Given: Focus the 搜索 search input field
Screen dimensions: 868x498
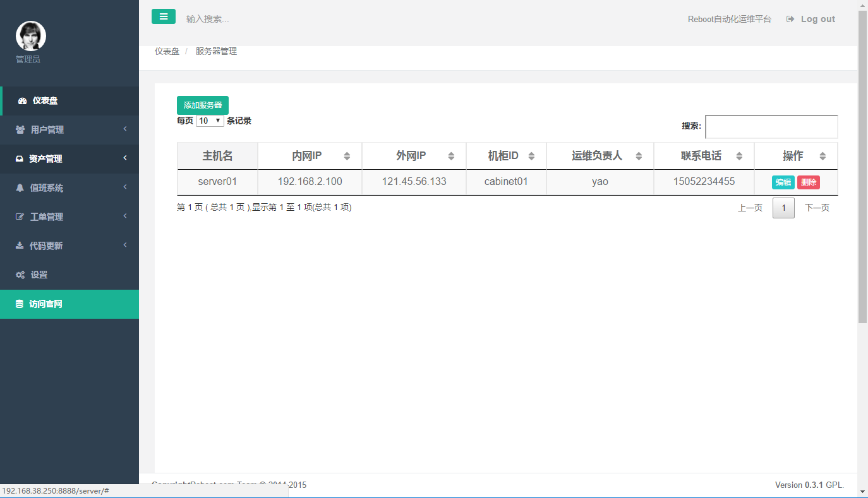Looking at the screenshot, I should pos(771,127).
